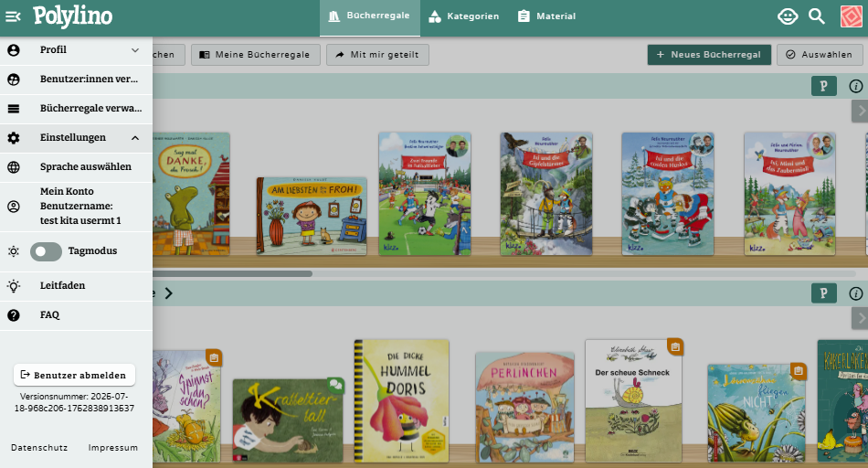The image size is (868, 468).
Task: Advance the second shelf with the right arrow
Action: point(861,318)
